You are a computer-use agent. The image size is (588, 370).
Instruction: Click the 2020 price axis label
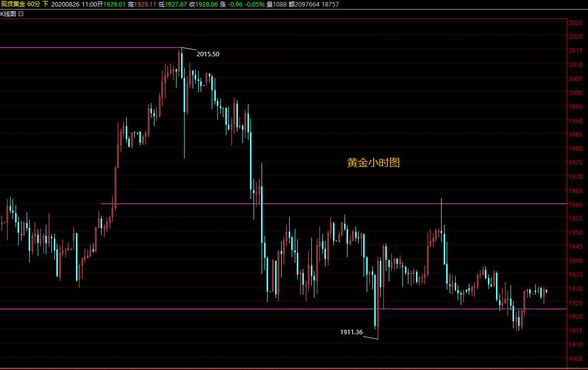click(575, 37)
